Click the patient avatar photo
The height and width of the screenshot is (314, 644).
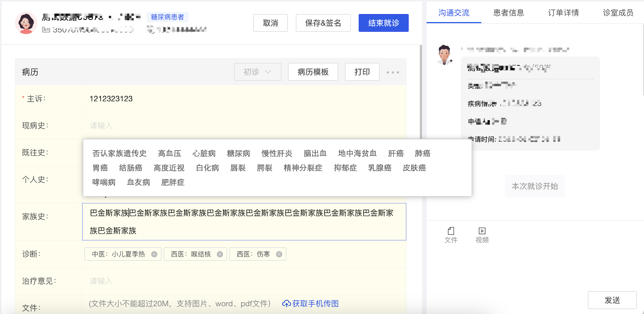tap(26, 23)
